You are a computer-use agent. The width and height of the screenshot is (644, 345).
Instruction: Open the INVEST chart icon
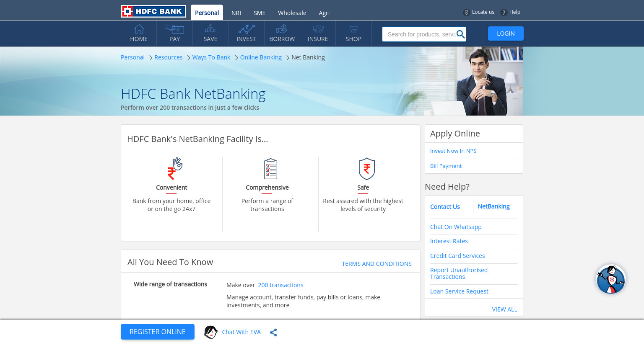pyautogui.click(x=246, y=29)
